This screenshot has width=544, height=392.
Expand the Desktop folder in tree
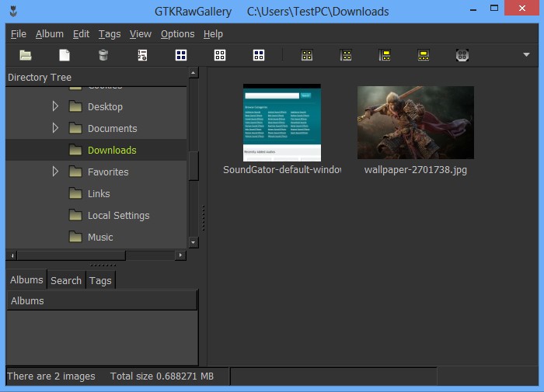pos(55,106)
